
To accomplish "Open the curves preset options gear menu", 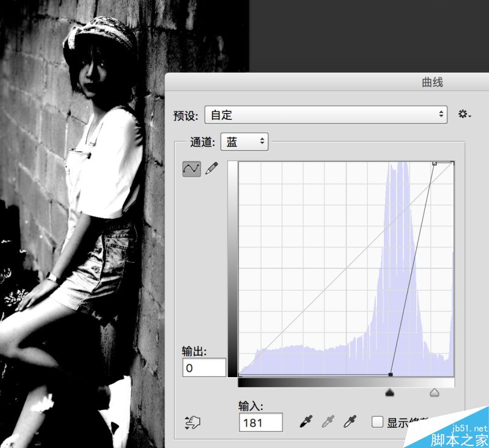I will point(463,114).
